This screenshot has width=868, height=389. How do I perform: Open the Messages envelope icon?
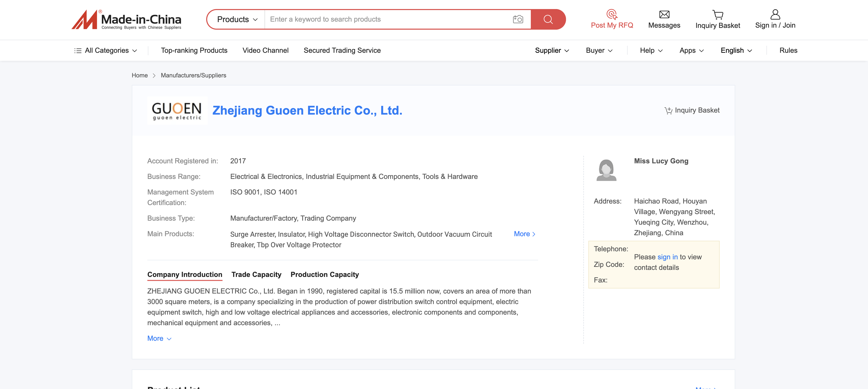click(x=664, y=15)
